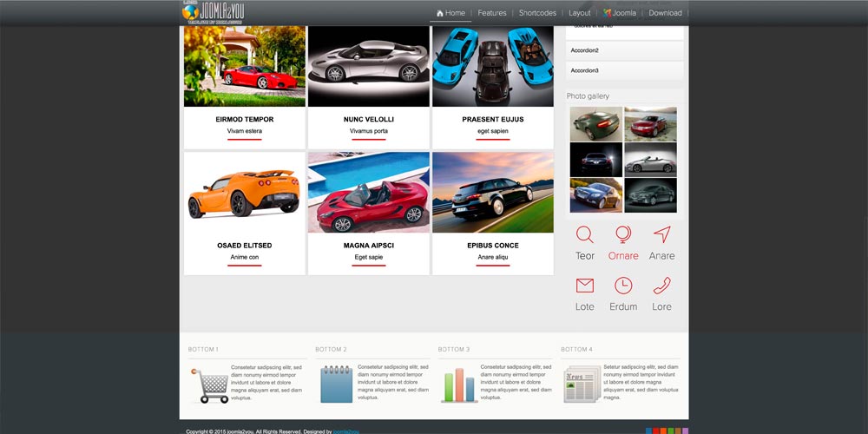Click the navigation arrow icon above Anare
Screen dimensions: 868x434
click(x=662, y=234)
